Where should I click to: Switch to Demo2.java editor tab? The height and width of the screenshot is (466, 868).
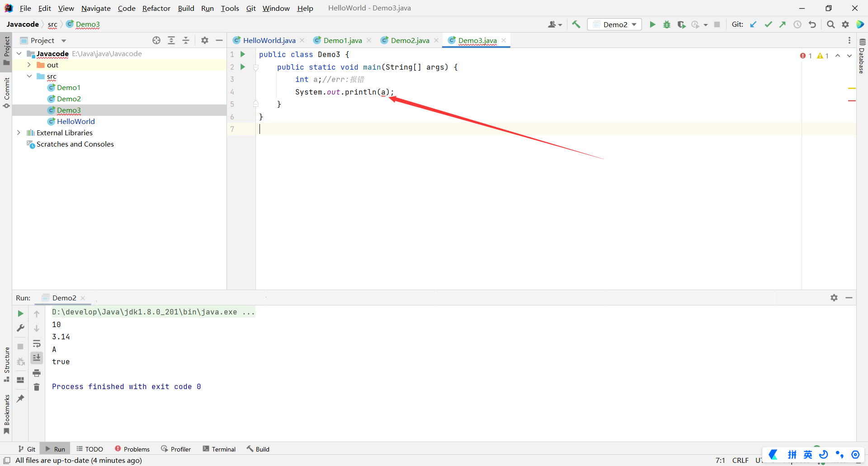tap(410, 40)
